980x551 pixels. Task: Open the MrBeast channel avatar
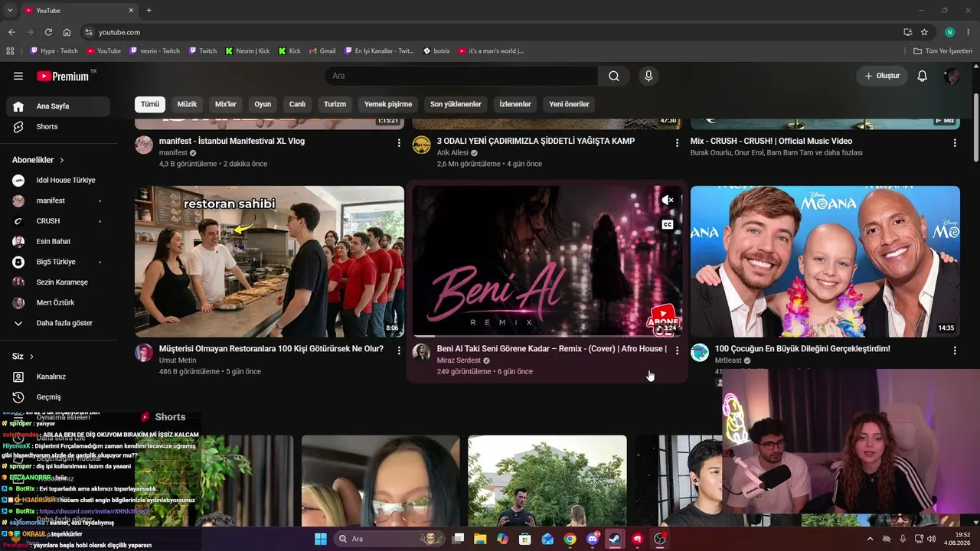(x=700, y=352)
